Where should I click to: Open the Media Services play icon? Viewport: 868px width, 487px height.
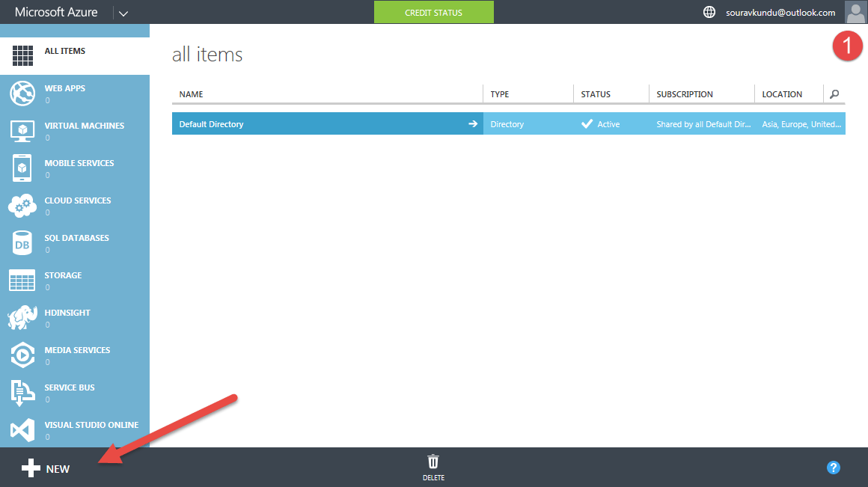click(22, 355)
